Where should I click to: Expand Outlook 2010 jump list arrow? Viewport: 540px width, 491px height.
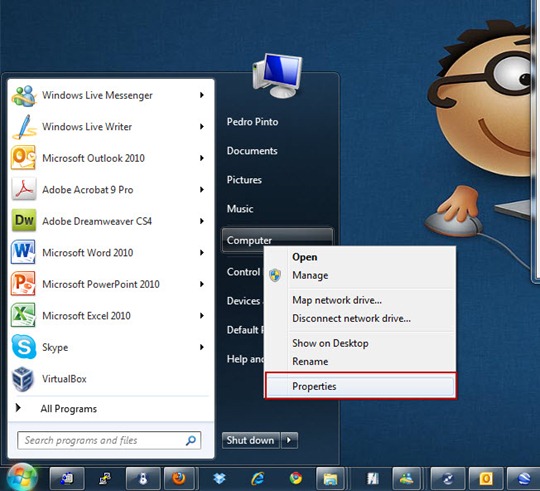202,158
